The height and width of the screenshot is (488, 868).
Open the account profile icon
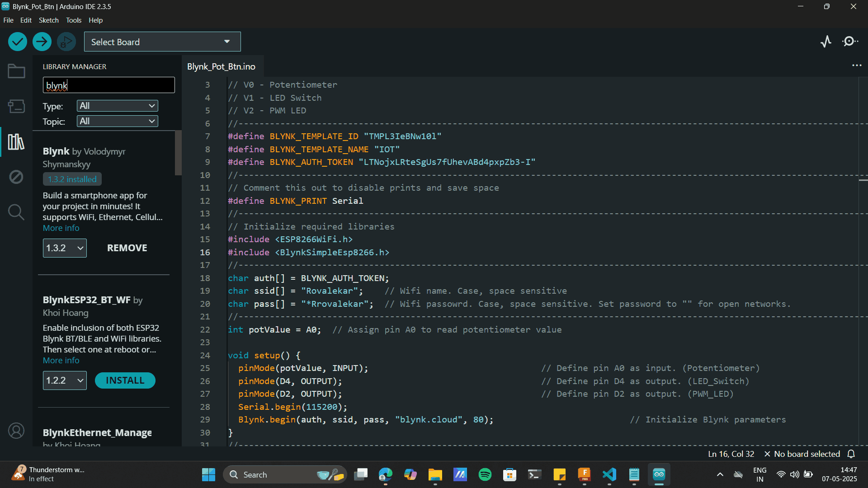(16, 431)
